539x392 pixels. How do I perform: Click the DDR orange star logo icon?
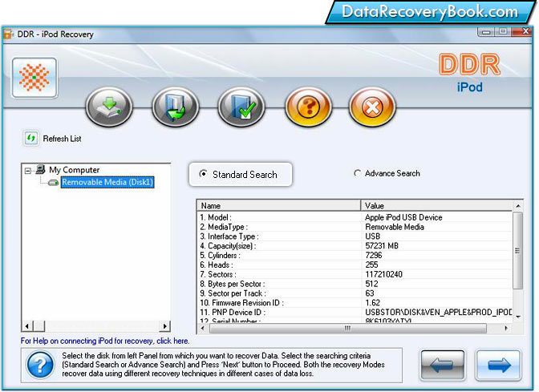[x=34, y=78]
